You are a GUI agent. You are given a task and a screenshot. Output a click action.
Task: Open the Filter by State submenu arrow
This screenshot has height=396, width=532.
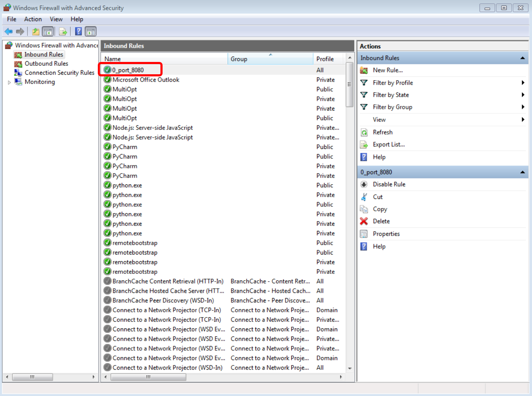tap(523, 95)
